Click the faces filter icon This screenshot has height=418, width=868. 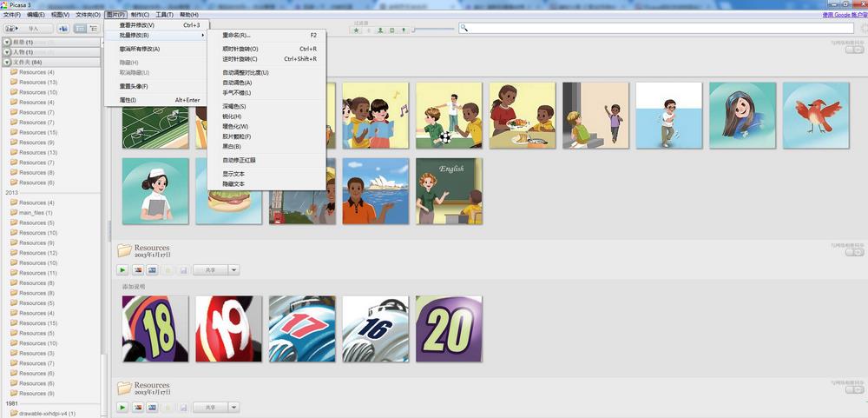380,30
